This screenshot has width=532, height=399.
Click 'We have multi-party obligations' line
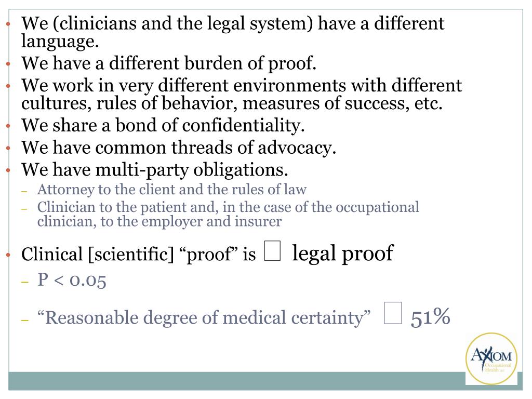[x=155, y=170]
